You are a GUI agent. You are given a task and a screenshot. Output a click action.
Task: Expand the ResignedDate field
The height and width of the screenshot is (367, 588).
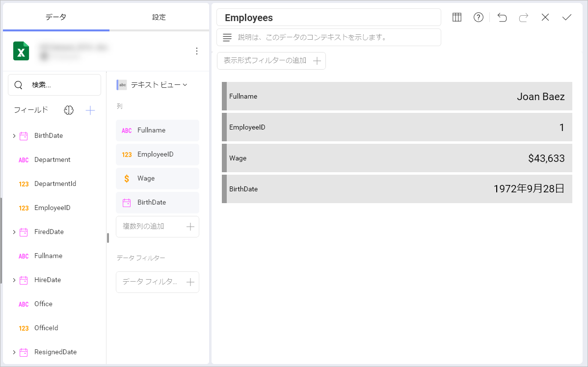[14, 352]
